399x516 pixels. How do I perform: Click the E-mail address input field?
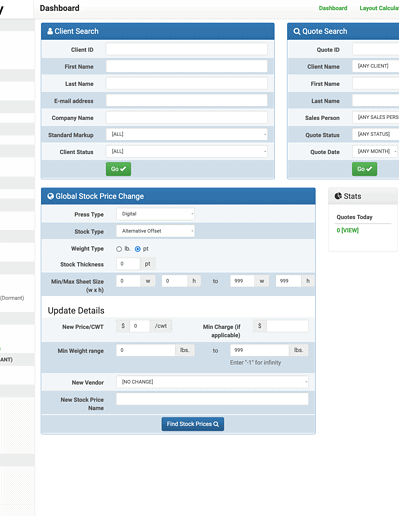187,100
